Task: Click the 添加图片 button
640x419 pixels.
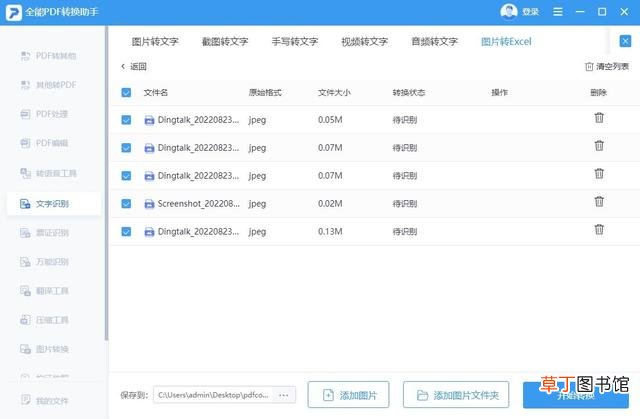Action: point(349,395)
